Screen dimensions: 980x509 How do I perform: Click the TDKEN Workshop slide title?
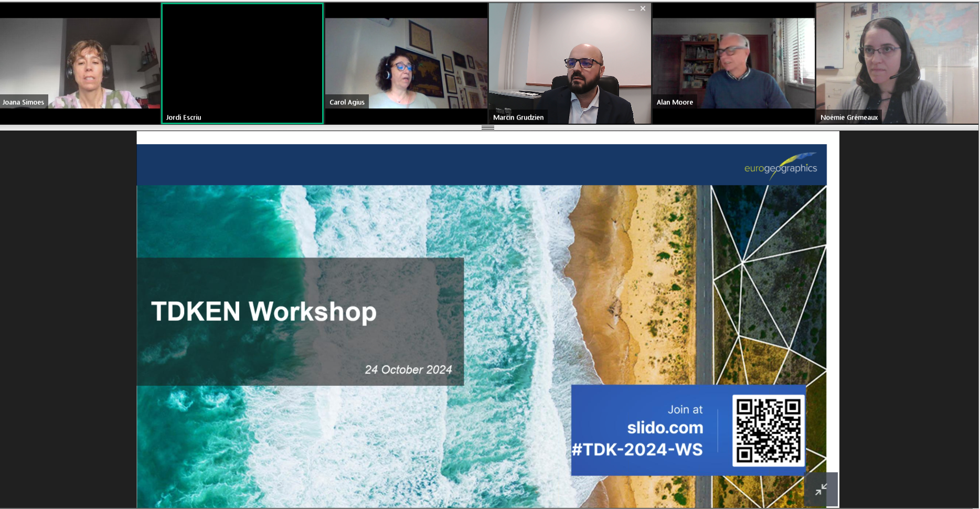[x=264, y=311]
